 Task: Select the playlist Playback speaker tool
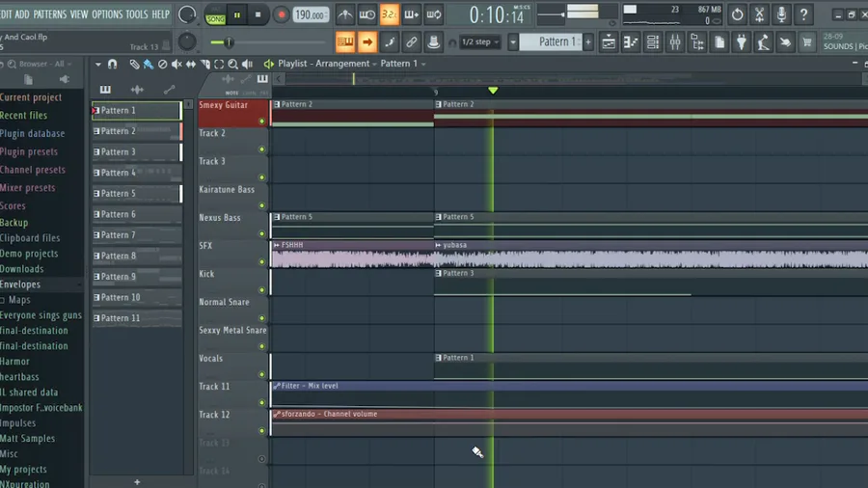click(x=248, y=65)
